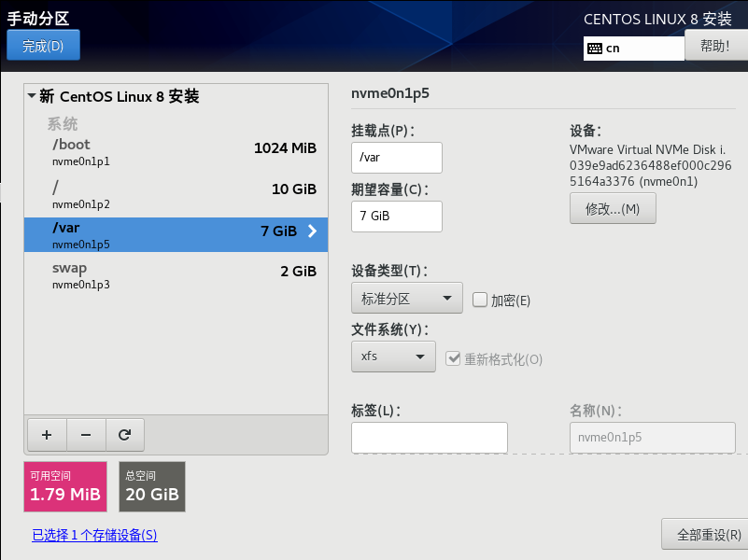Click the 标签(L) label input field

[x=430, y=438]
